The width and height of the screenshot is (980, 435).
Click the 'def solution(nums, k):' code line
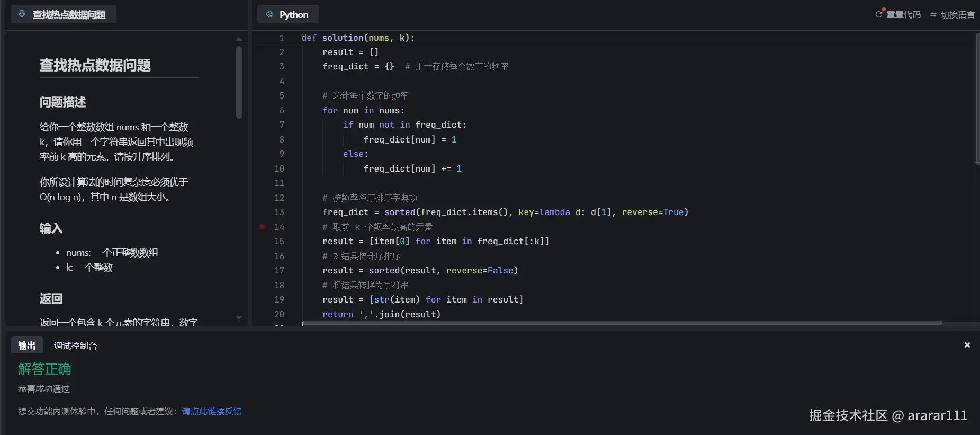pyautogui.click(x=358, y=38)
